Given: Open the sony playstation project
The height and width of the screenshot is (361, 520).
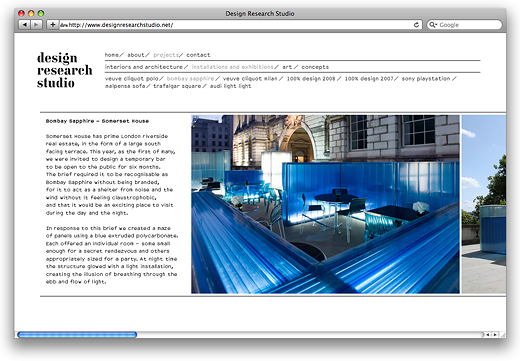Looking at the screenshot, I should 426,79.
